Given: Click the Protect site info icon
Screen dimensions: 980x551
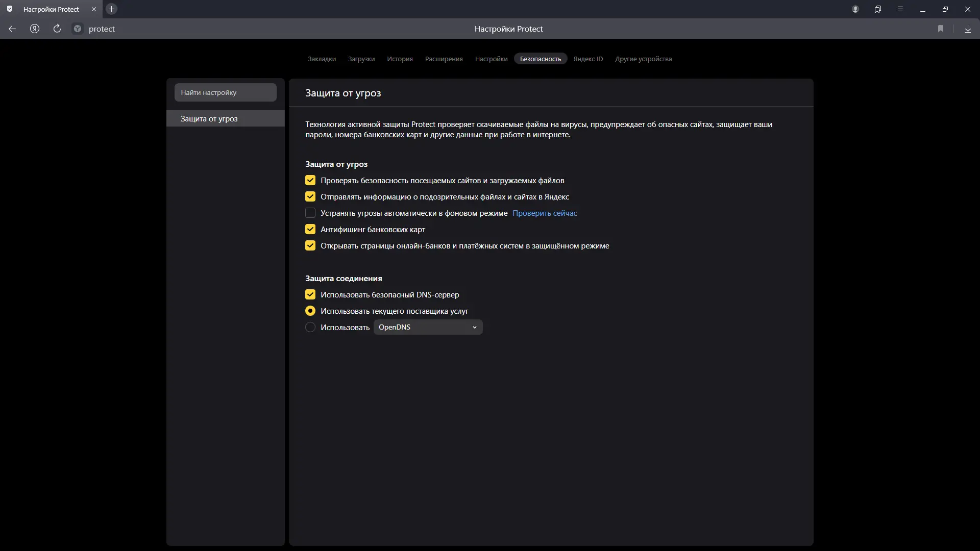Looking at the screenshot, I should [x=78, y=29].
